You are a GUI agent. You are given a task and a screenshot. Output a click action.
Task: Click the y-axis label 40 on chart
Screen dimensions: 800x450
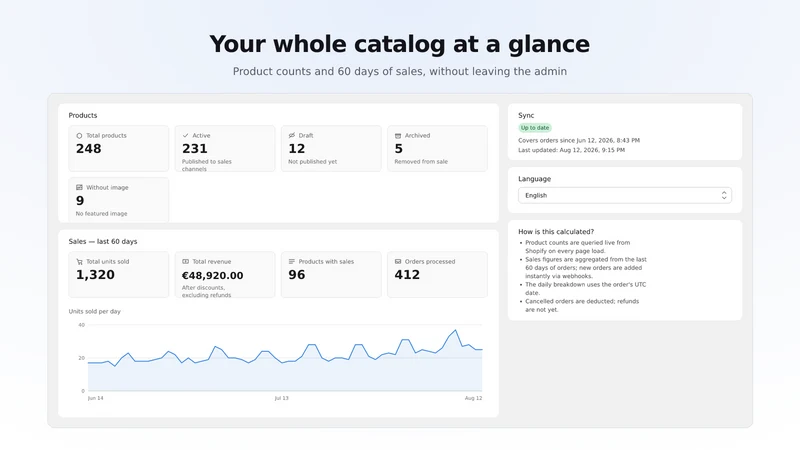coord(82,325)
